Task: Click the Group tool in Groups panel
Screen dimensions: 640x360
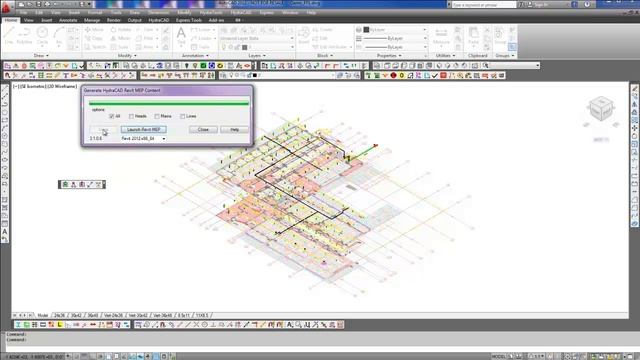Action: [500, 36]
